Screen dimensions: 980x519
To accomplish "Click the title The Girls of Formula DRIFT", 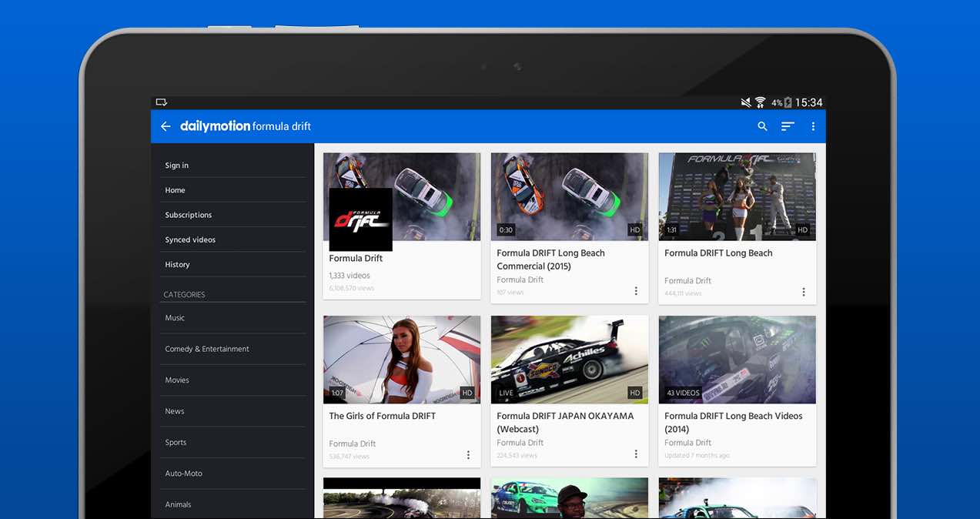I will pos(383,416).
